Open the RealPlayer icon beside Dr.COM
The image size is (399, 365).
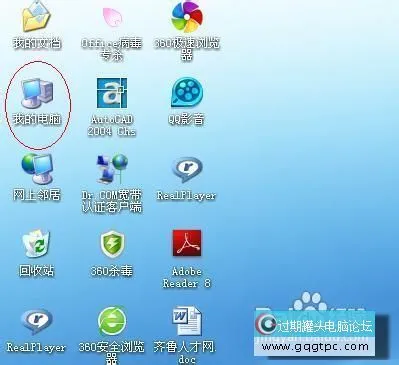tap(187, 170)
